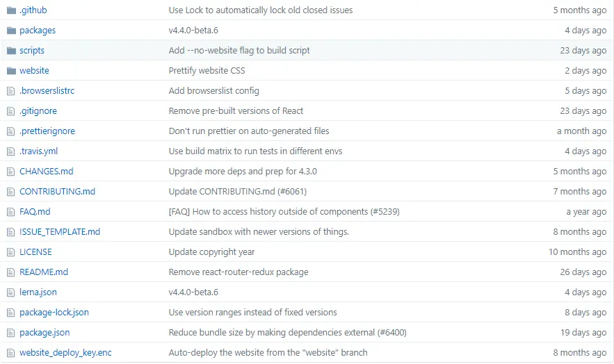This screenshot has width=614, height=364.
Task: Open the CONTRIBUTING.md file
Action: pyautogui.click(x=57, y=192)
